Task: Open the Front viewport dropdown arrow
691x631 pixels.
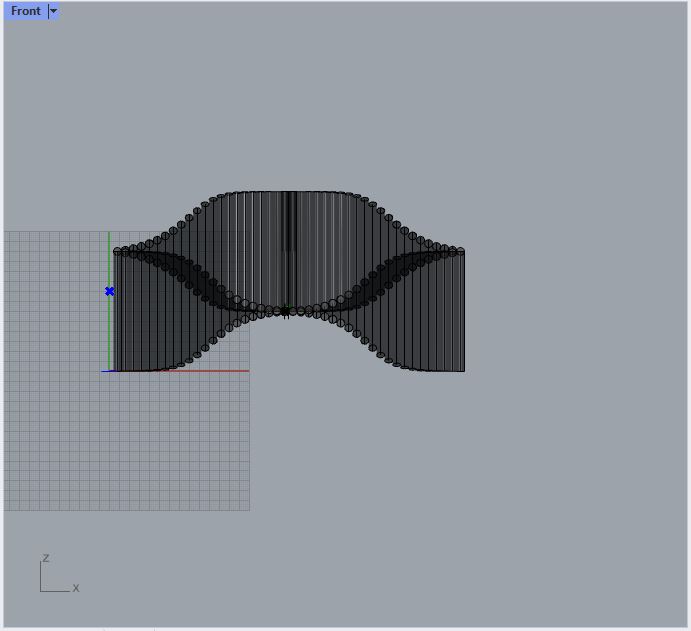Action: click(x=53, y=11)
